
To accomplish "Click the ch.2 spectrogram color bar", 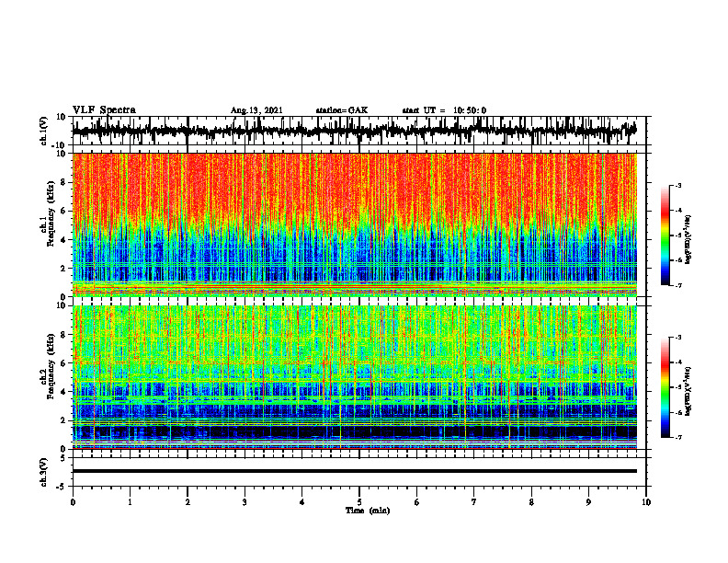I will pos(665,387).
